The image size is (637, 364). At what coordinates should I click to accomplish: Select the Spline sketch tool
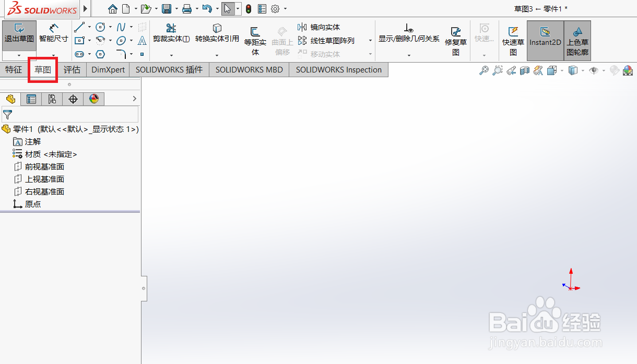tap(121, 27)
